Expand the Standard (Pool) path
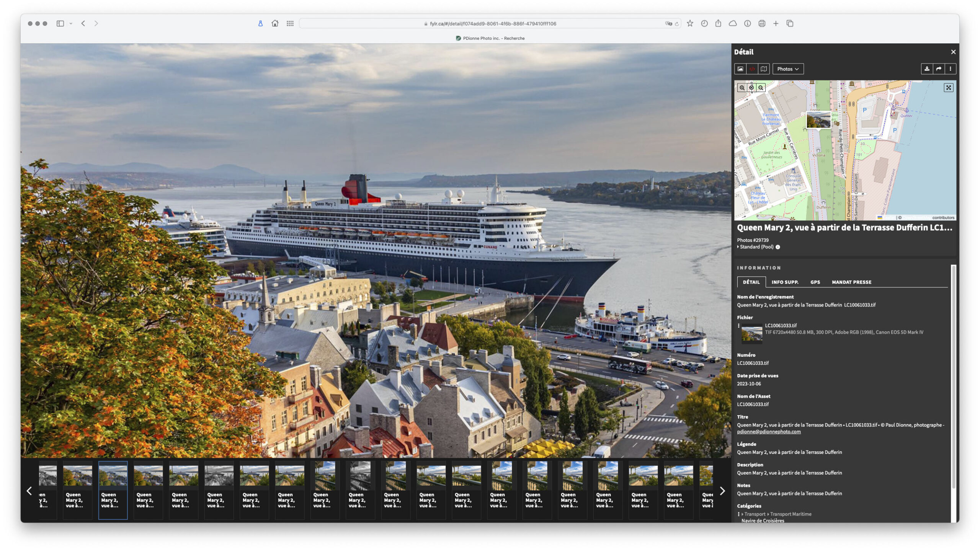This screenshot has width=980, height=550. 738,247
